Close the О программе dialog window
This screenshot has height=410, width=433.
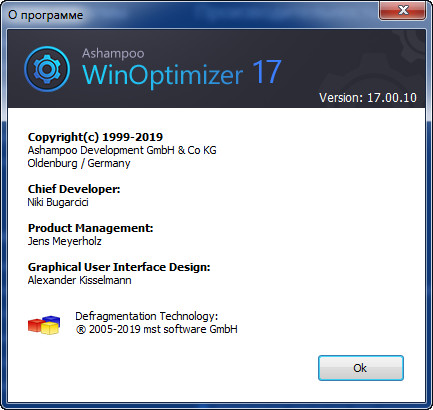click(x=403, y=10)
